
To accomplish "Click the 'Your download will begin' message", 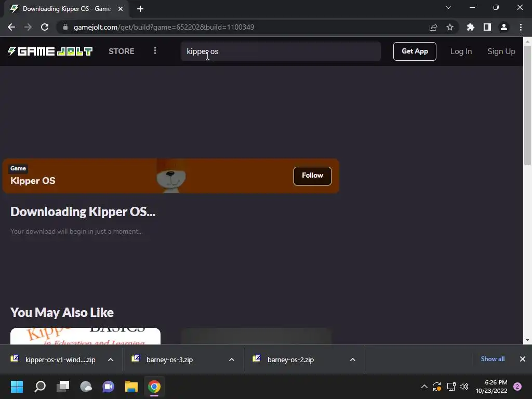I will pyautogui.click(x=76, y=231).
